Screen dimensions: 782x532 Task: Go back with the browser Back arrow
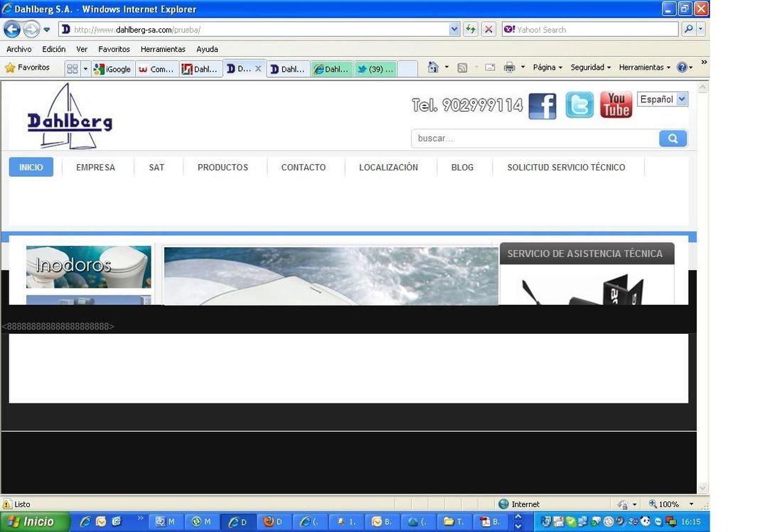tap(12, 29)
